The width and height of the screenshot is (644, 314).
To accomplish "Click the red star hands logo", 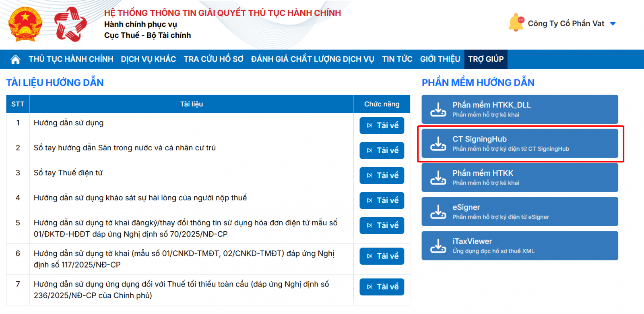I will click(70, 24).
